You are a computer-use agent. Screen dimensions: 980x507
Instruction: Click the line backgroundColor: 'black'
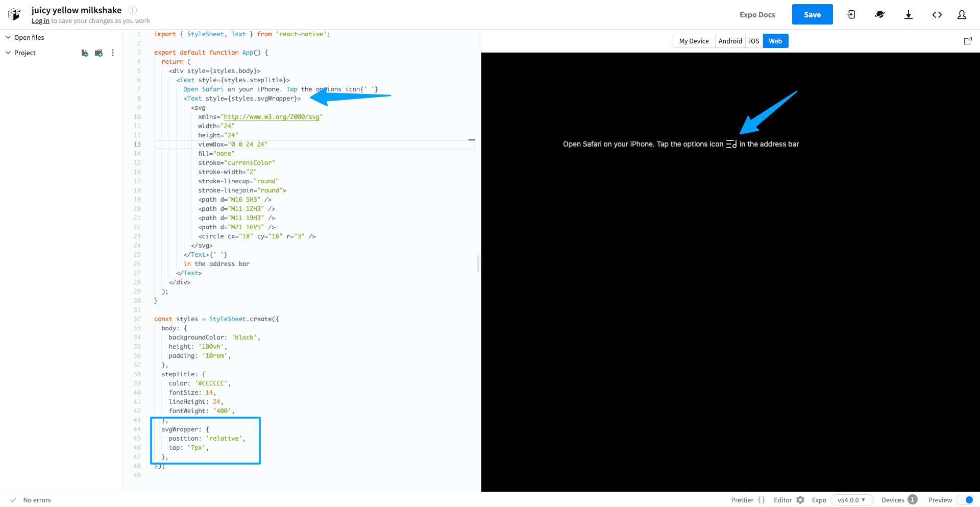point(214,337)
